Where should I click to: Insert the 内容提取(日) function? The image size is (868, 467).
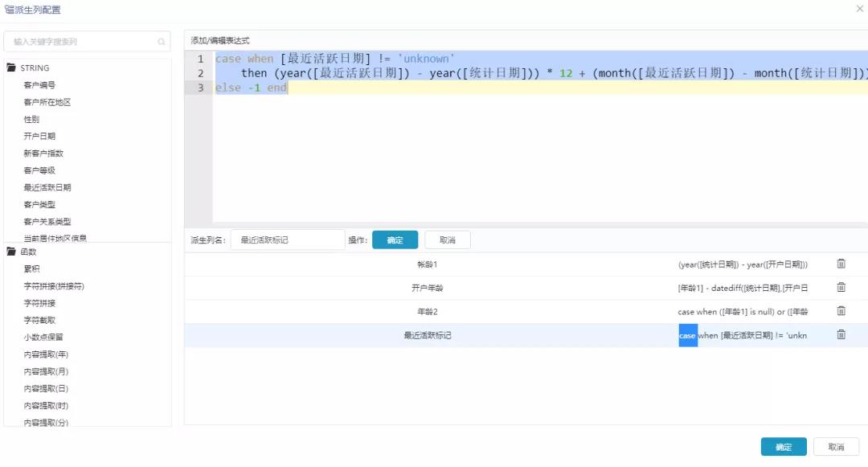coord(46,388)
